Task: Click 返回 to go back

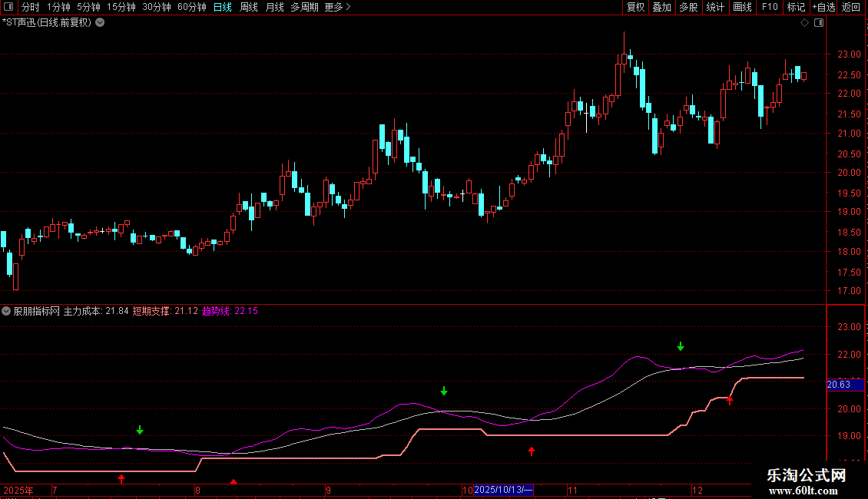Action: pyautogui.click(x=851, y=7)
